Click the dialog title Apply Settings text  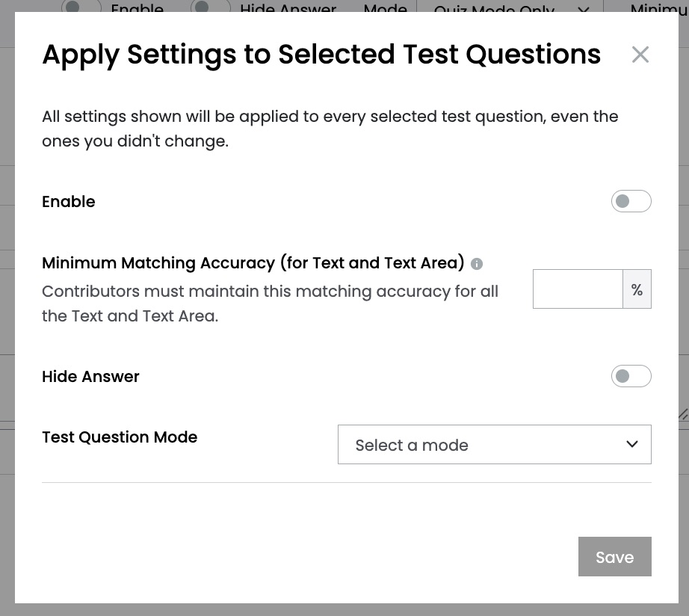point(321,55)
